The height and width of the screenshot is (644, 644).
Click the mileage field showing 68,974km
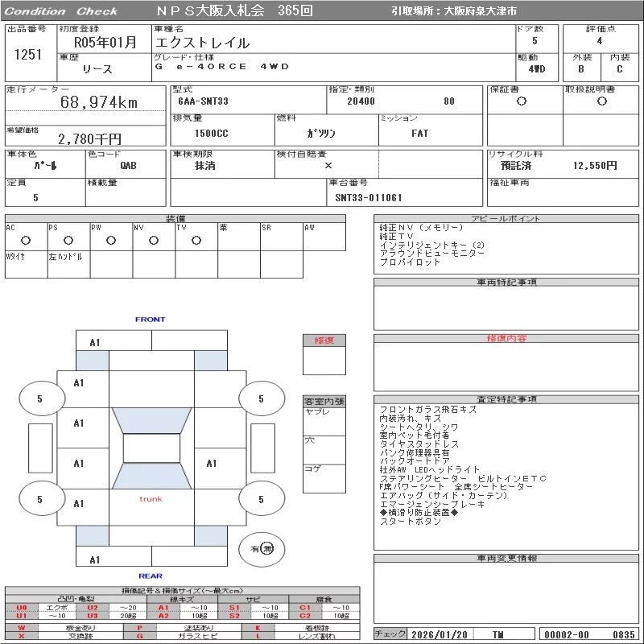pyautogui.click(x=100, y=102)
